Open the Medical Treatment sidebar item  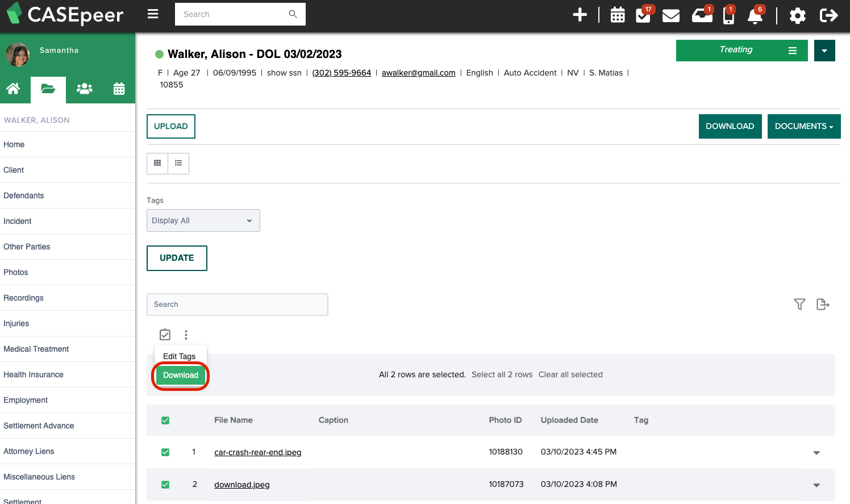point(68,349)
